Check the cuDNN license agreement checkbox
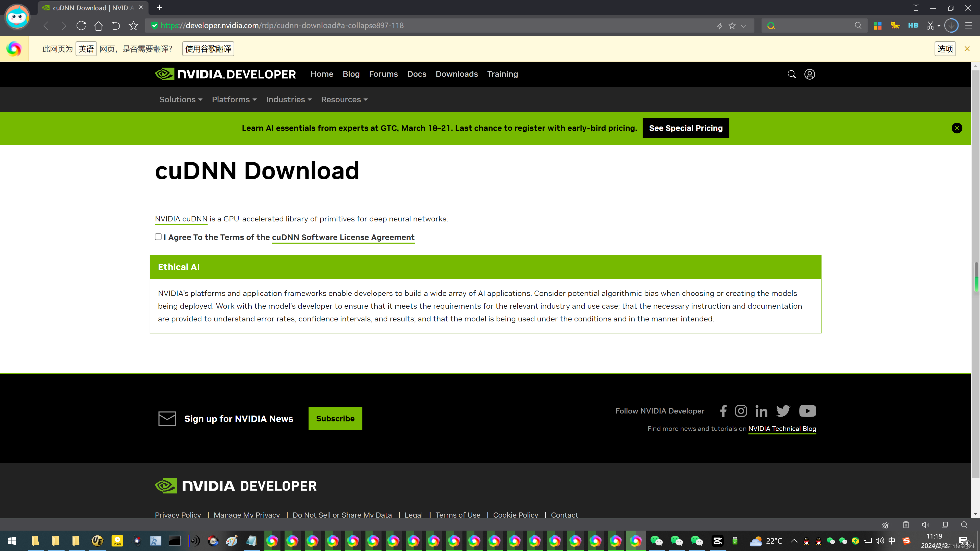This screenshot has width=980, height=551. [x=158, y=236]
